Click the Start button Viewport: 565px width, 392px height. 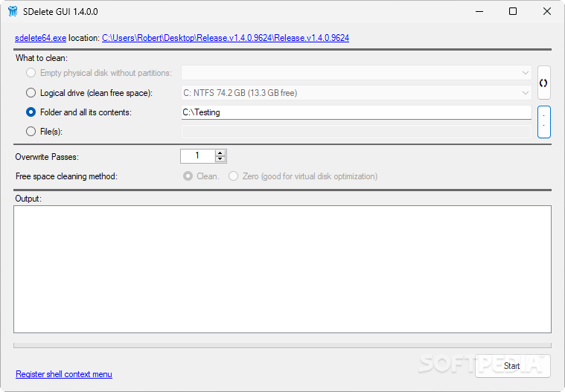pos(512,366)
